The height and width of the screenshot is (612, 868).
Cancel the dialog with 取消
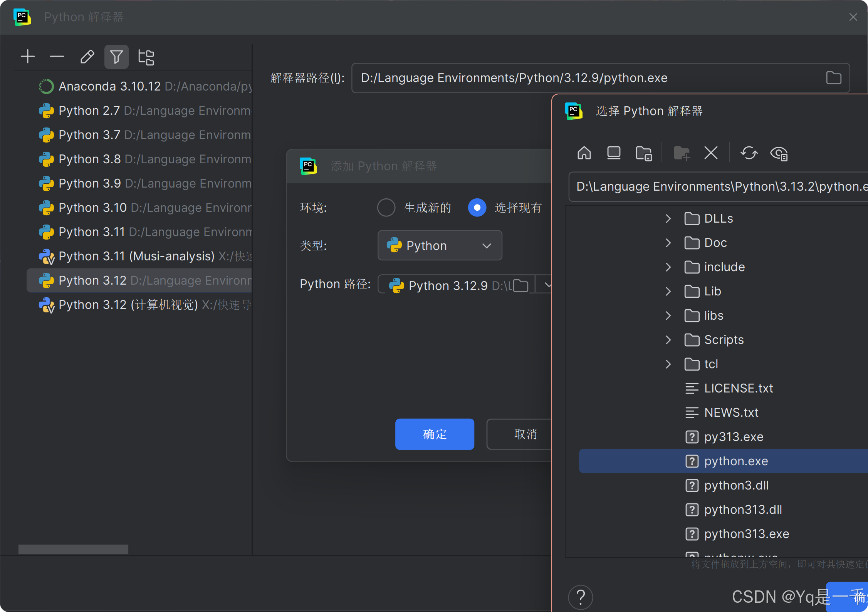525,434
